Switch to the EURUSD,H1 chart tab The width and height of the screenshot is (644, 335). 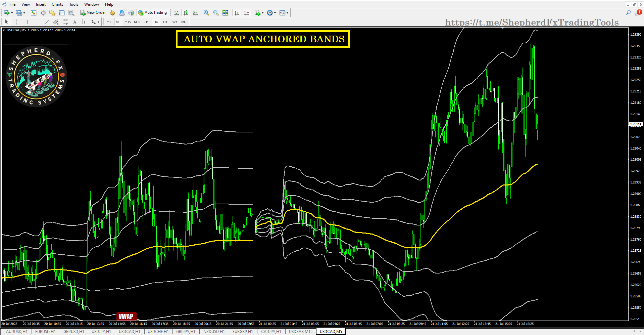[x=45, y=331]
